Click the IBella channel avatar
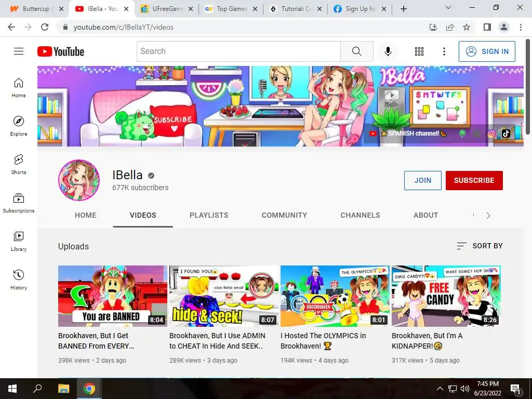532x399 pixels. 79,180
